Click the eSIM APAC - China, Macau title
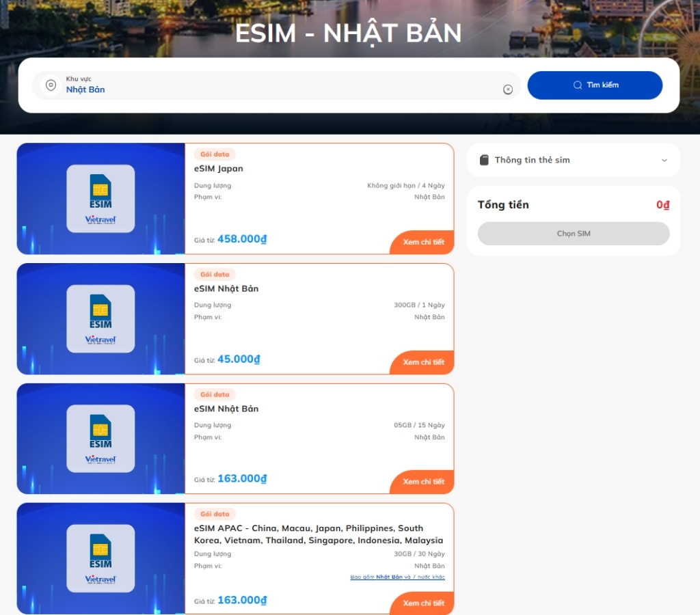The height and width of the screenshot is (615, 700). 319,534
